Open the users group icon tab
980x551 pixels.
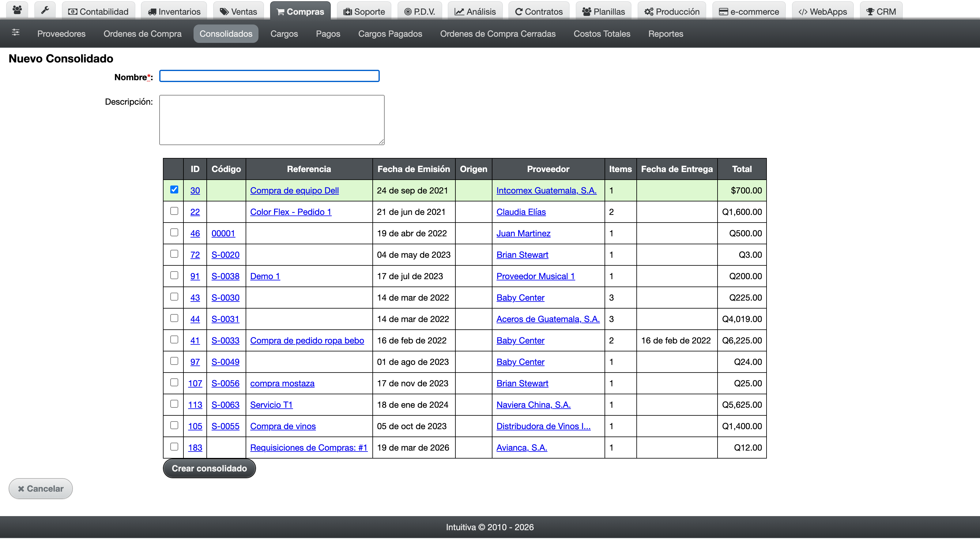17,11
